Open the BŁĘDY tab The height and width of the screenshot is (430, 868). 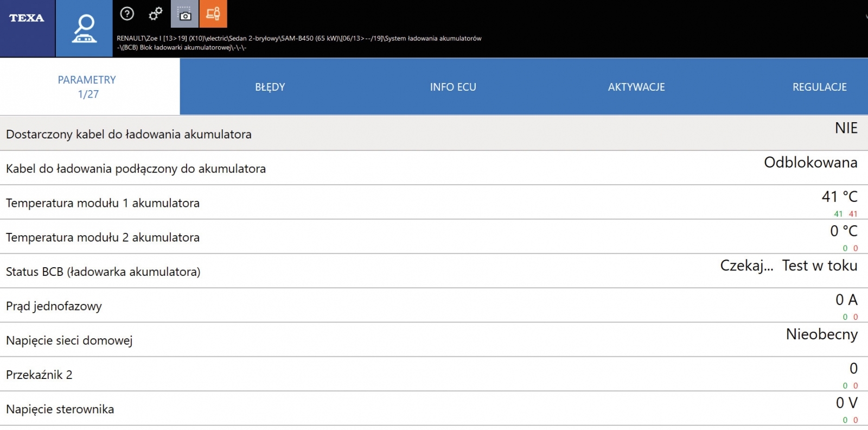(x=270, y=87)
